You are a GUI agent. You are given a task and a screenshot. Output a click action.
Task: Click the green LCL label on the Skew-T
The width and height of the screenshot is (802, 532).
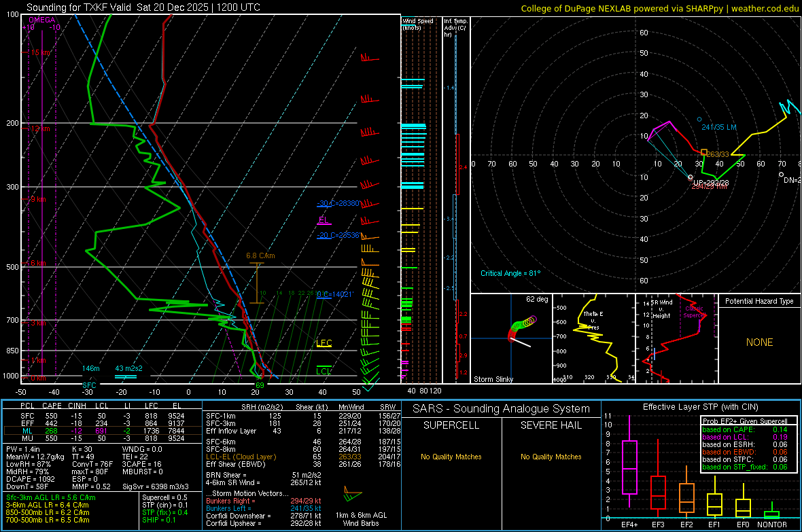(x=324, y=372)
